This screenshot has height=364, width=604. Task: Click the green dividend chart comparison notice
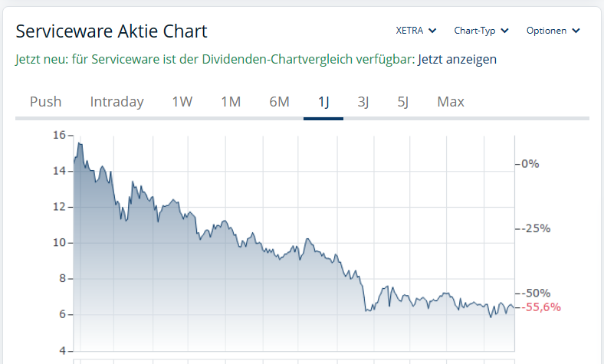(x=215, y=59)
